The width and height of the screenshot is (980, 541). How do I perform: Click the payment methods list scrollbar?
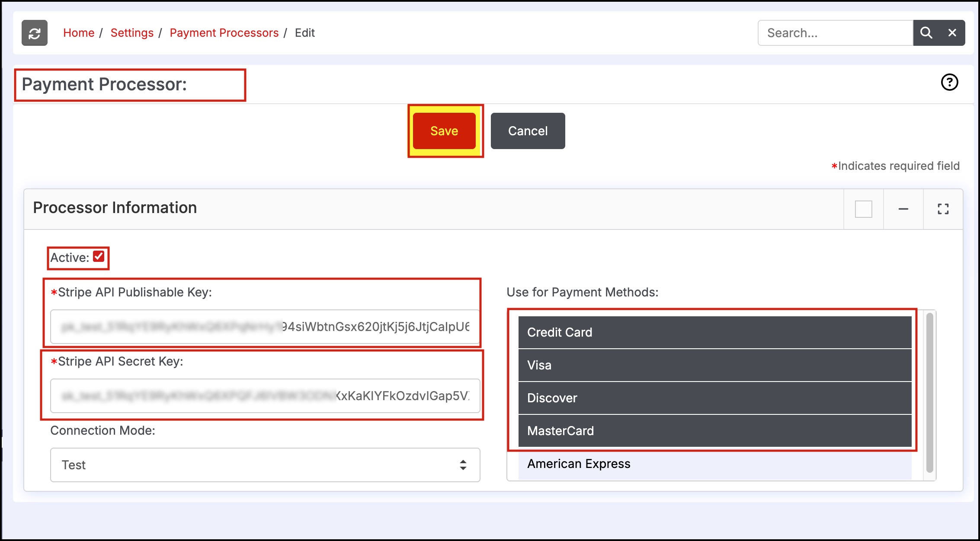[929, 392]
